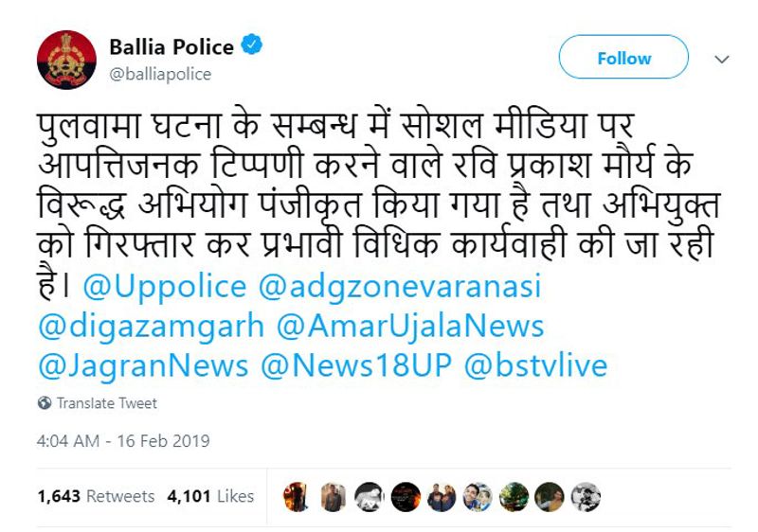Screen dimensions: 758x532
Task: Open the @AmarUjalaNews mention
Action: [x=410, y=327]
